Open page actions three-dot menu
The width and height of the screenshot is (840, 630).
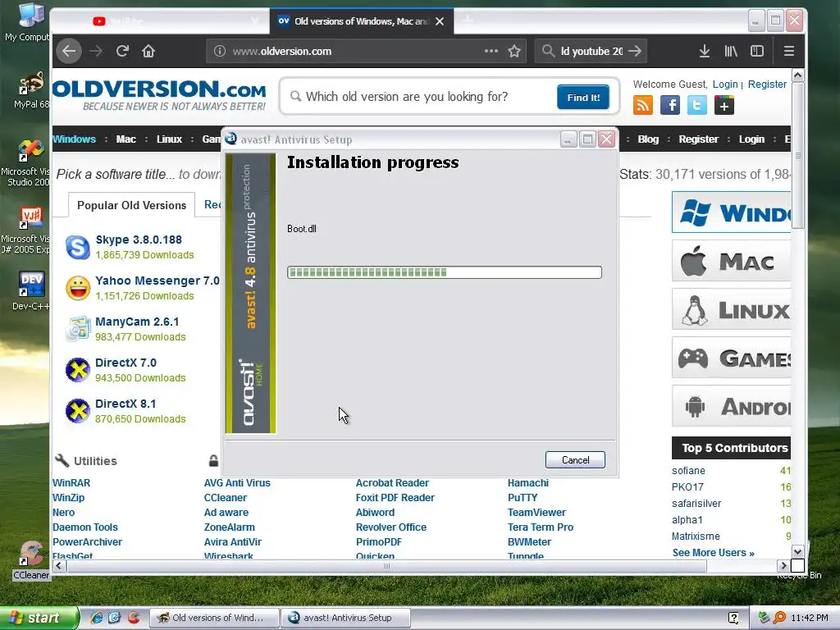click(x=491, y=51)
